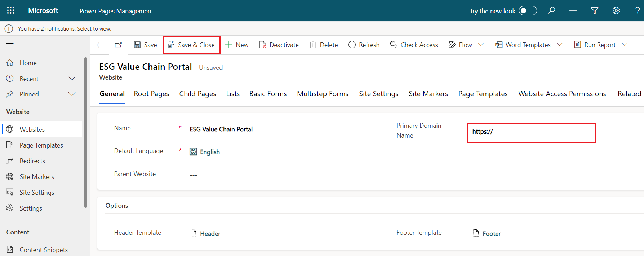Expand the Run Report dropdown chevron
The width and height of the screenshot is (644, 256).
(x=625, y=45)
